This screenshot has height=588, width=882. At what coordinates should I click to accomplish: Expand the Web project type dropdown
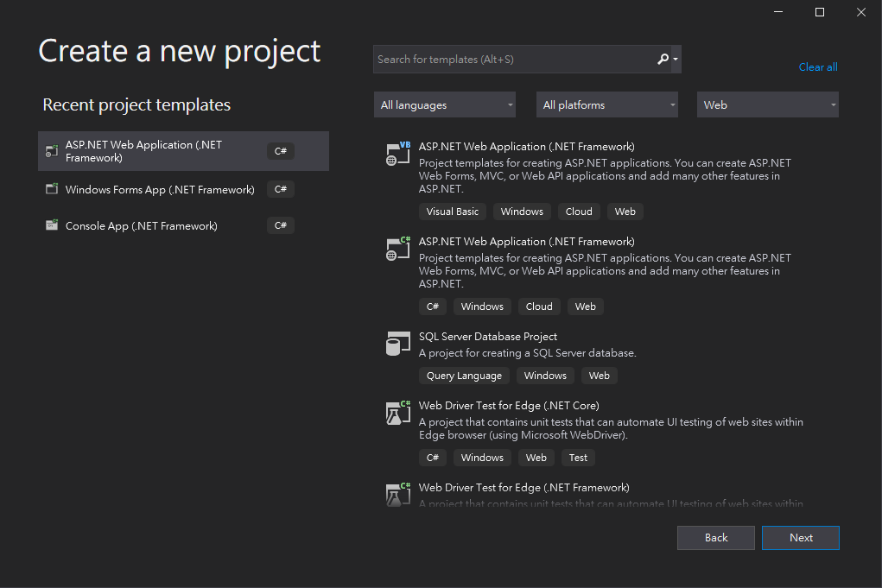[768, 105]
